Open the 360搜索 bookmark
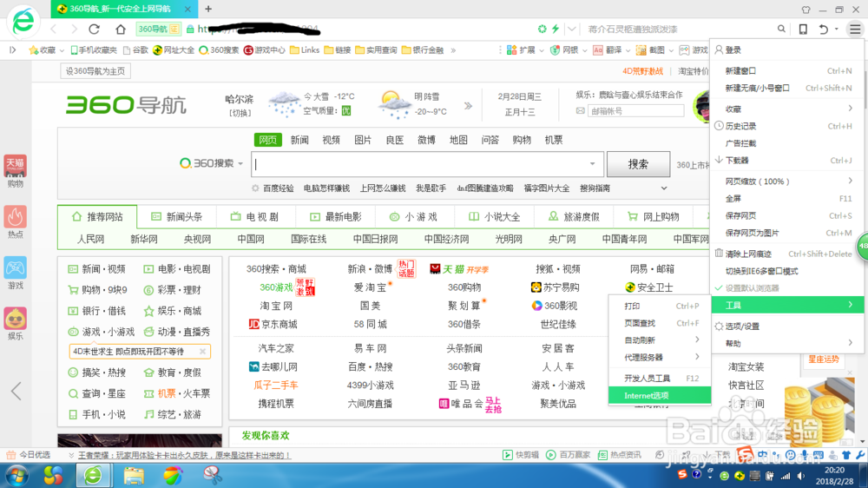868x488 pixels. pos(219,49)
